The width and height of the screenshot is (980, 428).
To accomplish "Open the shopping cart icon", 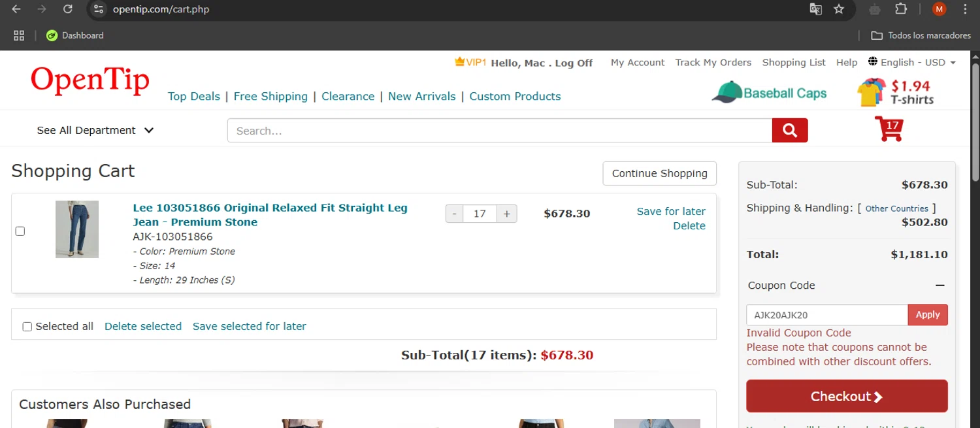I will click(889, 129).
